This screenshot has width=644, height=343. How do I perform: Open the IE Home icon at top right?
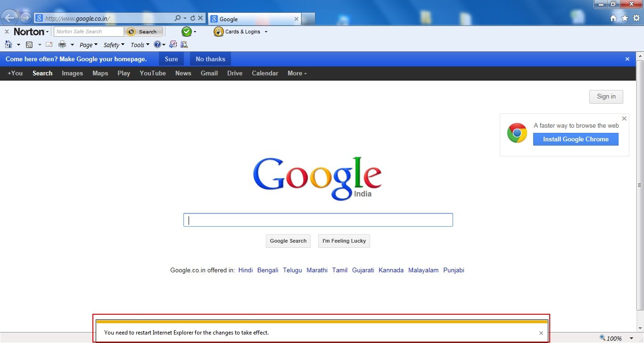(x=613, y=18)
